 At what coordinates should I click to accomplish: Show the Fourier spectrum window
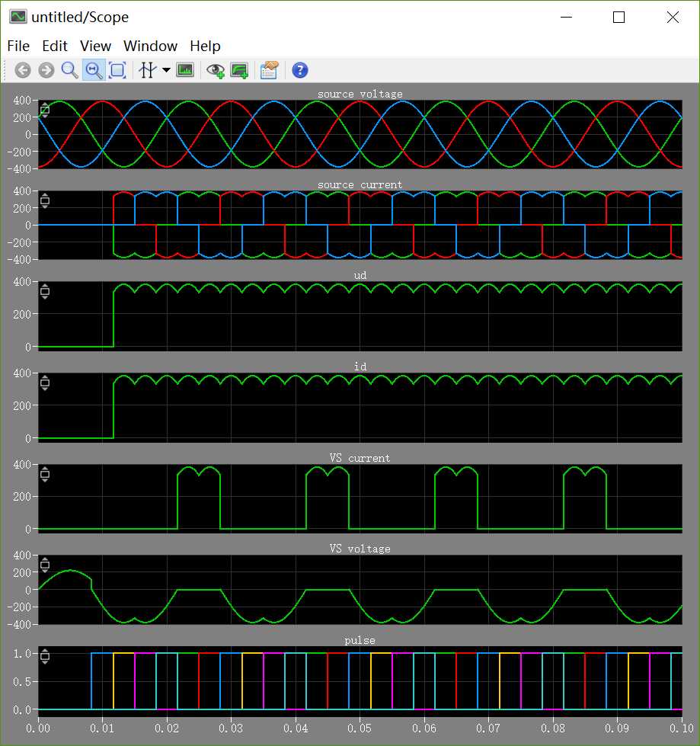(x=185, y=70)
